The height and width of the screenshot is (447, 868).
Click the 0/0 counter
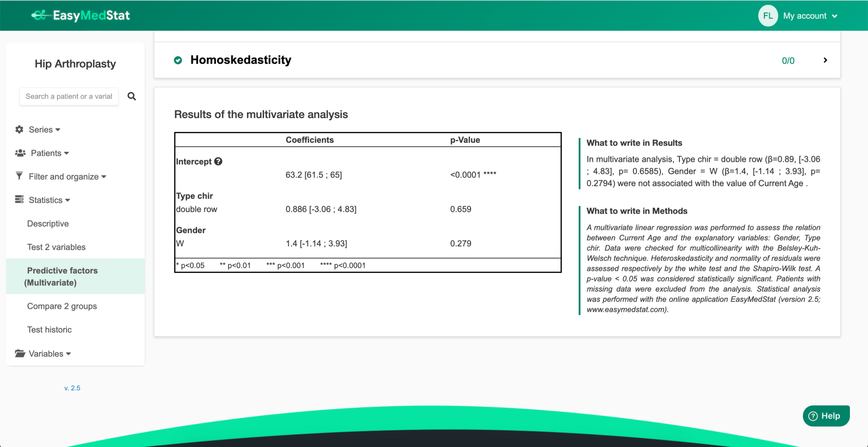click(x=788, y=61)
